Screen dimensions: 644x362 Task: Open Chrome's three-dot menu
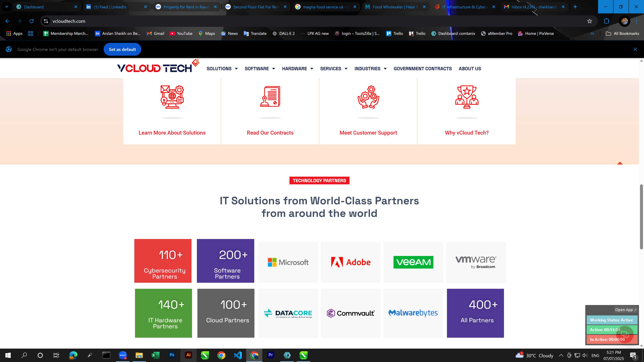(x=637, y=21)
